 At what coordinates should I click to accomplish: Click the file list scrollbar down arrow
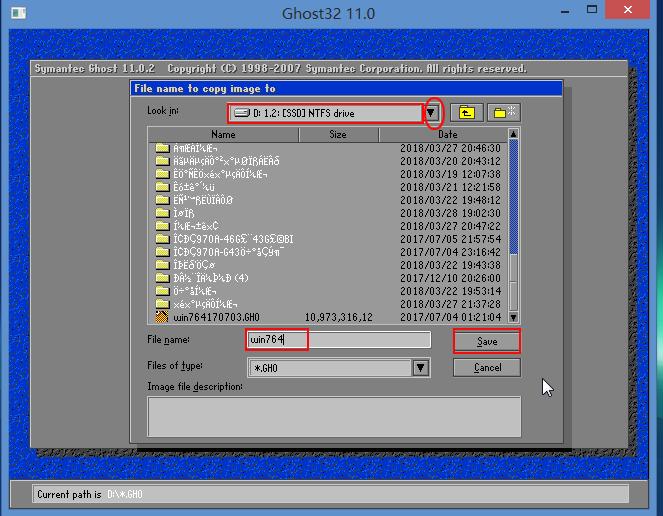tap(514, 318)
